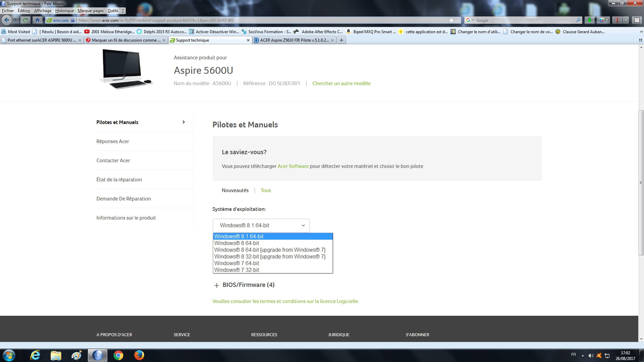Click the browser back arrow button
Screen dimensions: 644x362
point(6,20)
